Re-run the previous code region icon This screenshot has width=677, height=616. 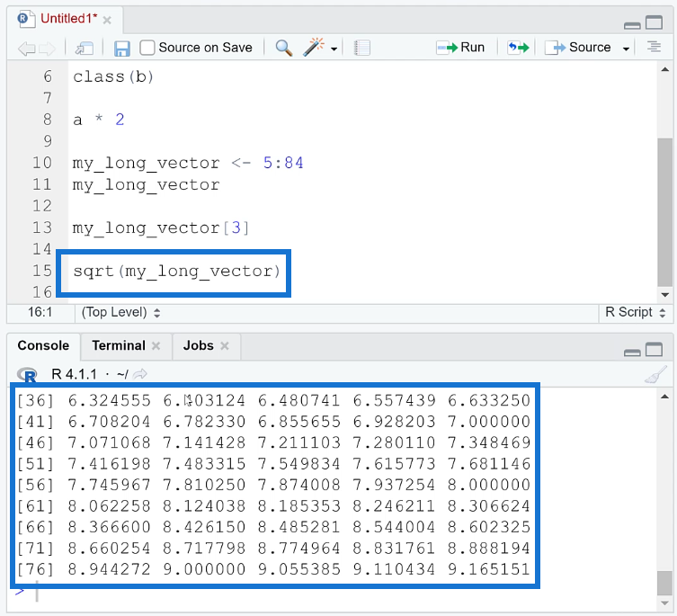click(518, 47)
